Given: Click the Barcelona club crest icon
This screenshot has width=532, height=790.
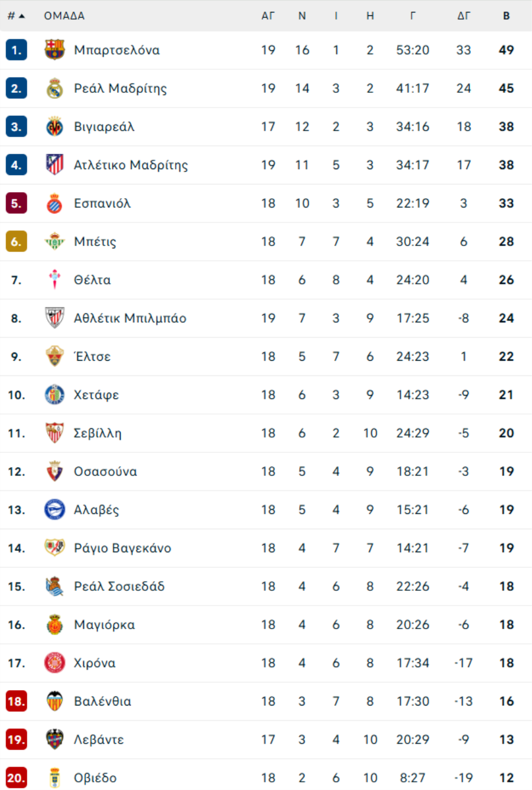Looking at the screenshot, I should pos(55,50).
